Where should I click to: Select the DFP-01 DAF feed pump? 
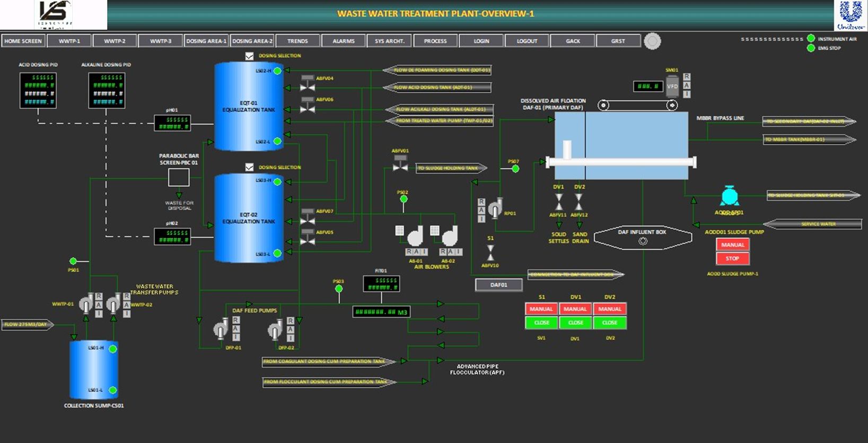(x=221, y=329)
